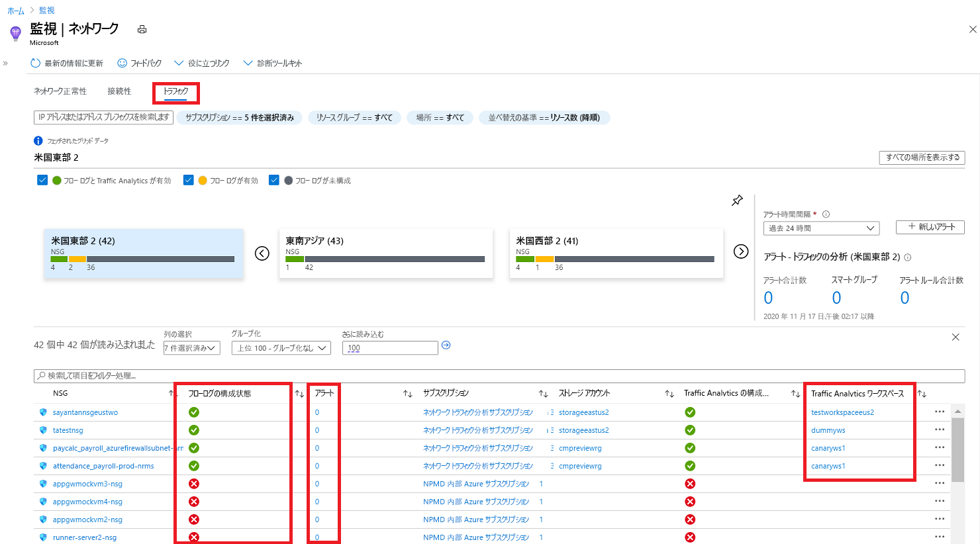Click the grid vertical scrollbar thumb
The image size is (980, 544).
pos(957,450)
